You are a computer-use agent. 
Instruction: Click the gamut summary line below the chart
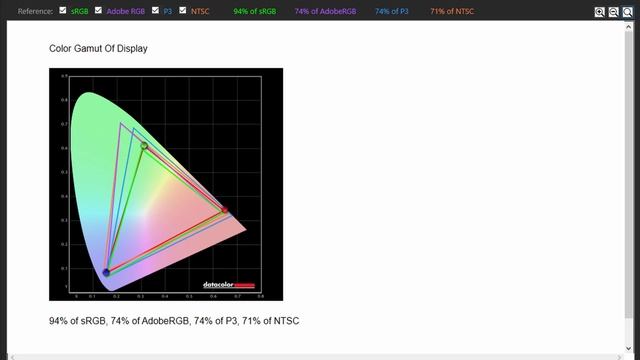point(174,321)
